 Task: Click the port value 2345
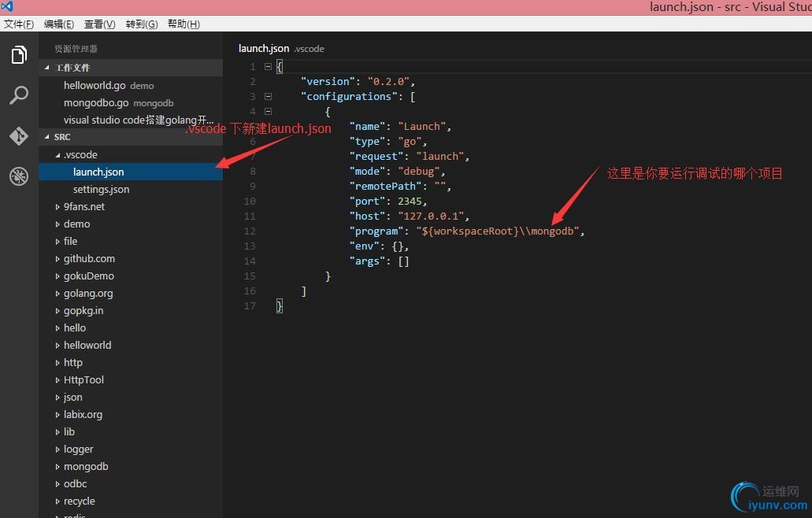[x=410, y=202]
